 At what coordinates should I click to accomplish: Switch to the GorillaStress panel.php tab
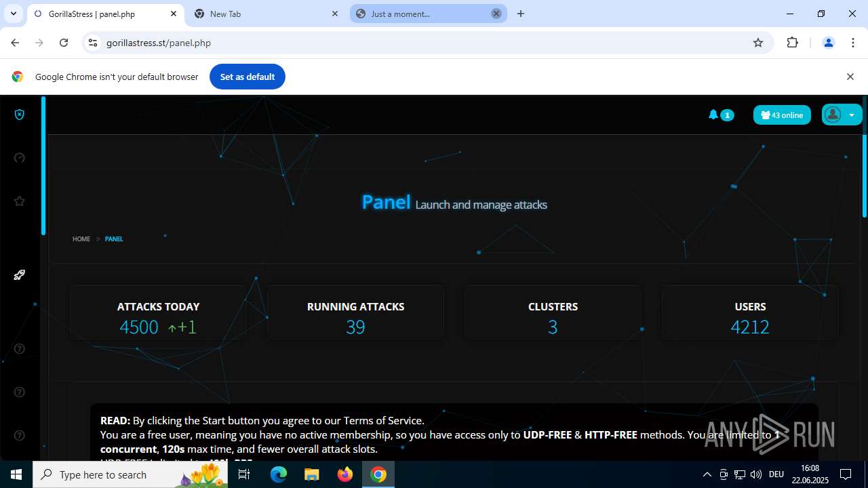[x=105, y=14]
